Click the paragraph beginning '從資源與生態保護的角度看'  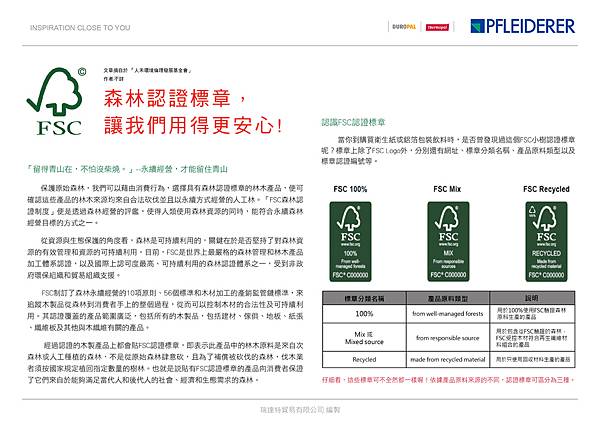coord(165,258)
